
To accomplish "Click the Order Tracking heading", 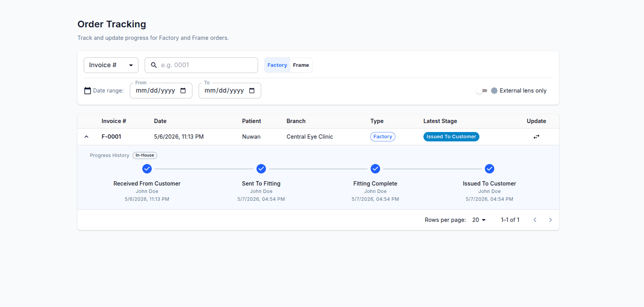I will click(x=112, y=24).
